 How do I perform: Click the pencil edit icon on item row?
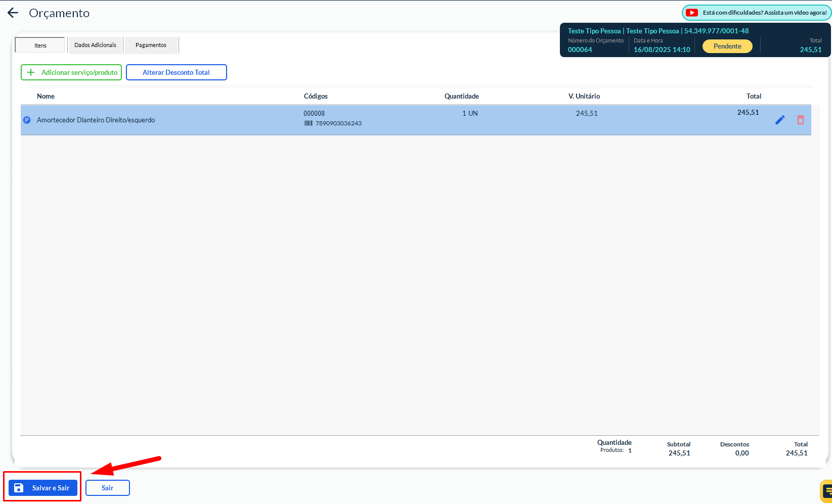pos(780,120)
